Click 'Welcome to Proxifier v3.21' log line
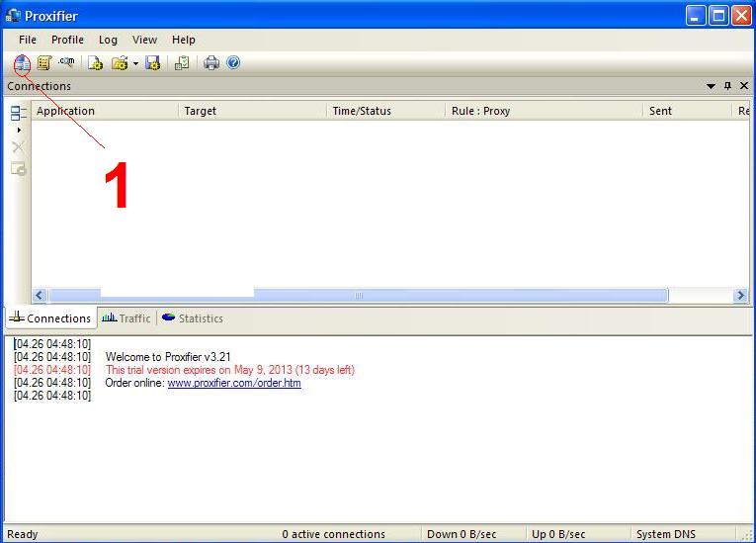 (x=168, y=357)
